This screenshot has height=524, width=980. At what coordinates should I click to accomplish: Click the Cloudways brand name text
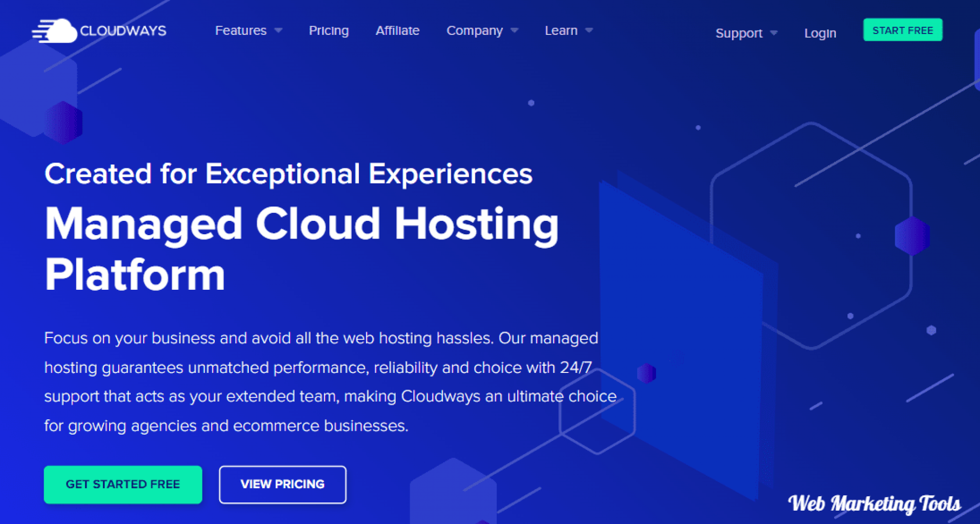(x=123, y=30)
